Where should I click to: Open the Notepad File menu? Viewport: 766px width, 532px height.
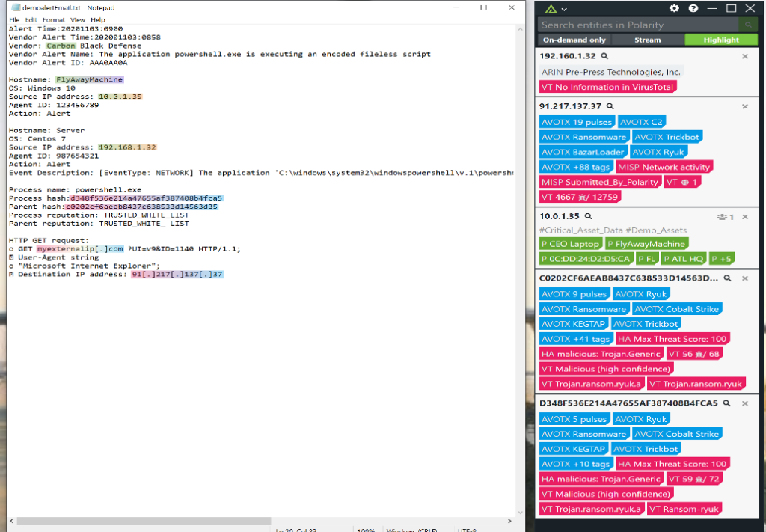15,20
